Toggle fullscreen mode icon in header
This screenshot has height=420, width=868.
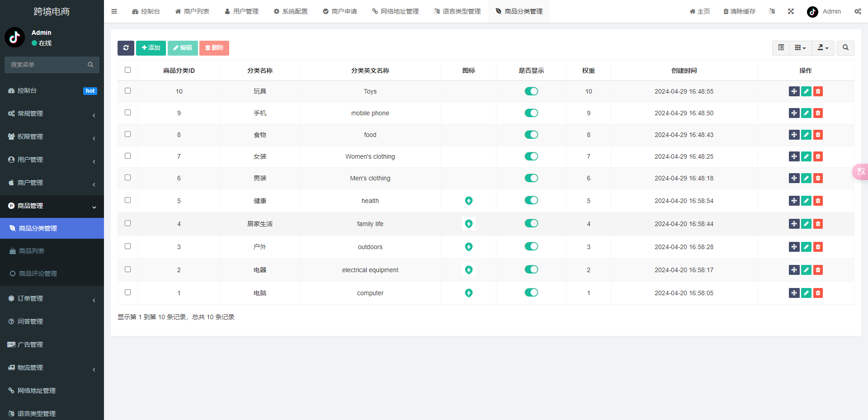click(x=791, y=11)
